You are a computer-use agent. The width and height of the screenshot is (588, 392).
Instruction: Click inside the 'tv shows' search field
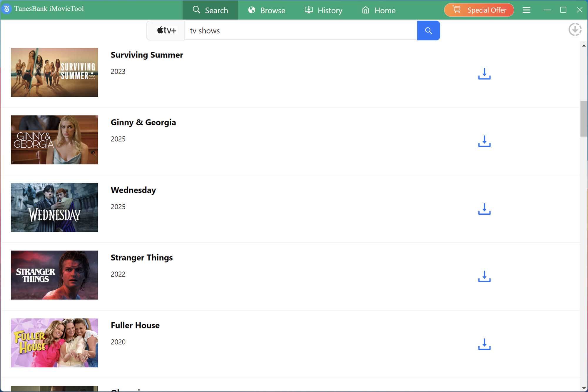click(300, 31)
